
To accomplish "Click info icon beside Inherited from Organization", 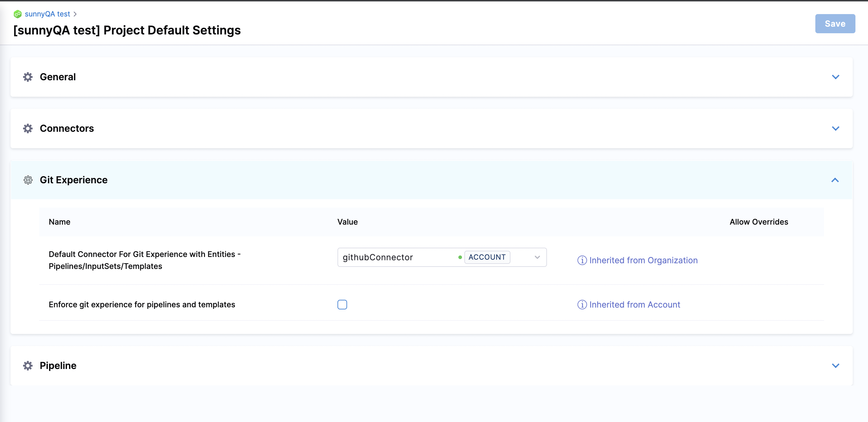I will (x=582, y=261).
